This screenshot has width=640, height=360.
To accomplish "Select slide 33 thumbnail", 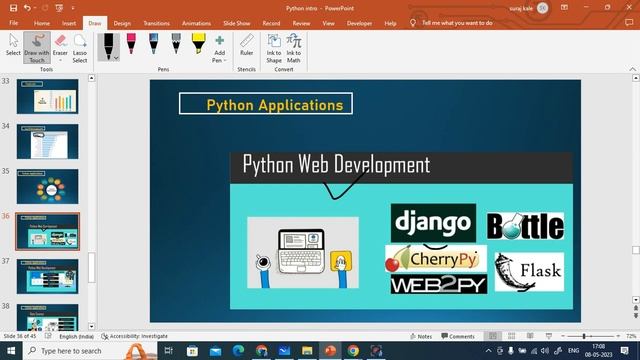I will 47,96.
